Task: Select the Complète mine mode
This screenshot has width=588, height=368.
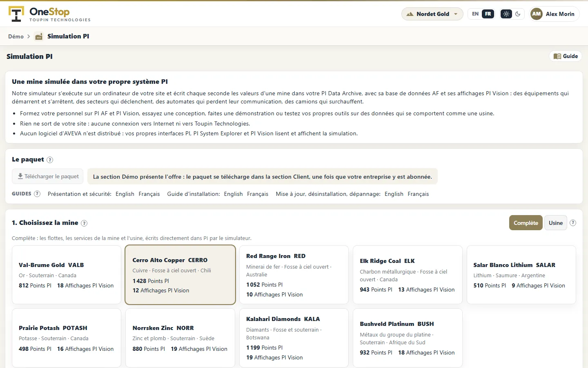Action: [526, 223]
